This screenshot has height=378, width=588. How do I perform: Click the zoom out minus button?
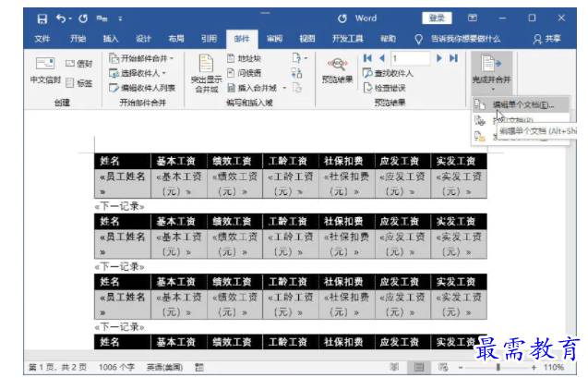tap(461, 367)
